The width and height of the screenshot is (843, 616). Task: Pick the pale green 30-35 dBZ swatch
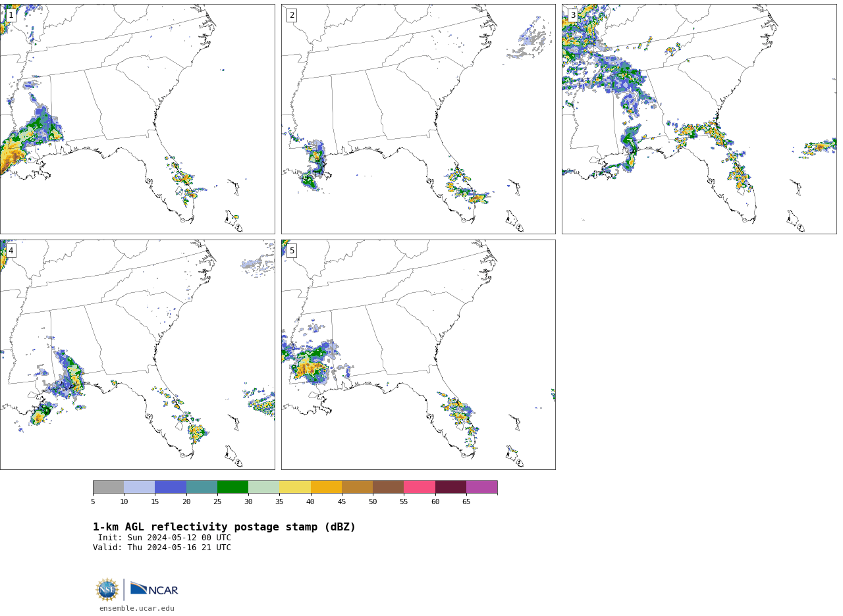(x=264, y=487)
